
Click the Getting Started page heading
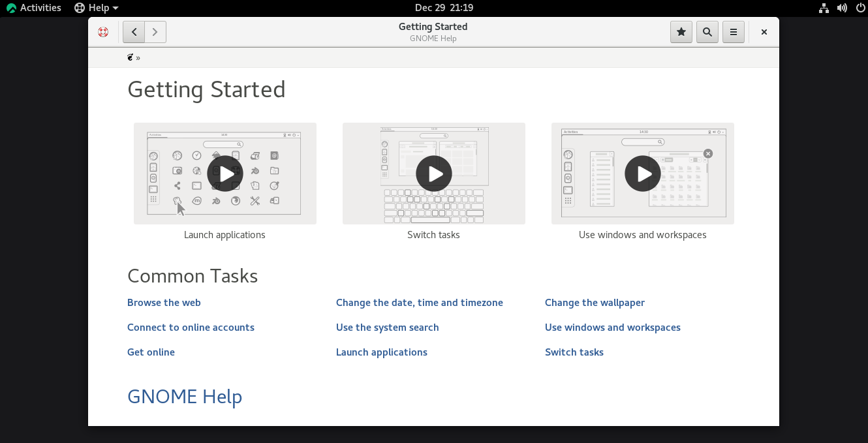pyautogui.click(x=206, y=89)
